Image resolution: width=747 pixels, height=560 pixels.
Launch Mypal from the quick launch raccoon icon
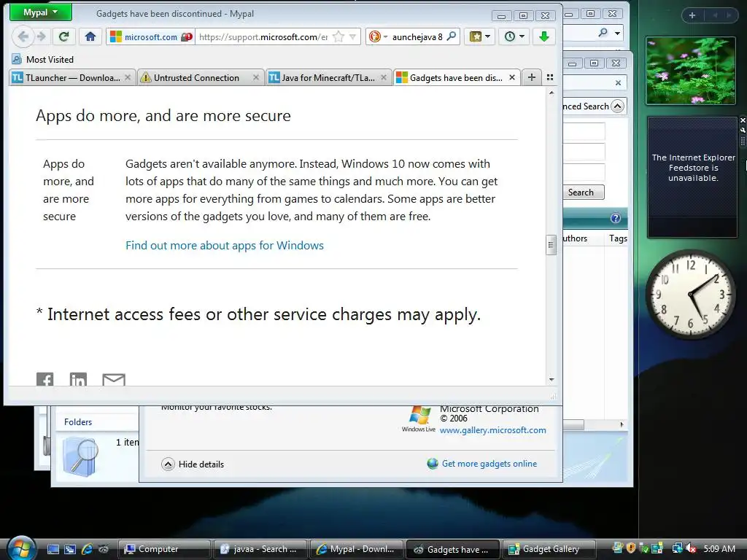(104, 549)
